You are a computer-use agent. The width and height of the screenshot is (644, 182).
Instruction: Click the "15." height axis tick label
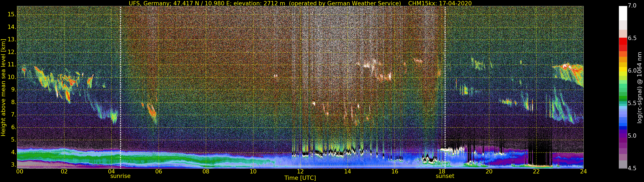(12, 15)
